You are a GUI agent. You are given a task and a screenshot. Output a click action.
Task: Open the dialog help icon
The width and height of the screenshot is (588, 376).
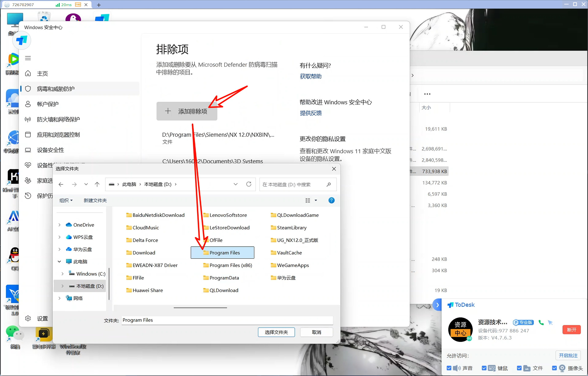click(x=331, y=200)
